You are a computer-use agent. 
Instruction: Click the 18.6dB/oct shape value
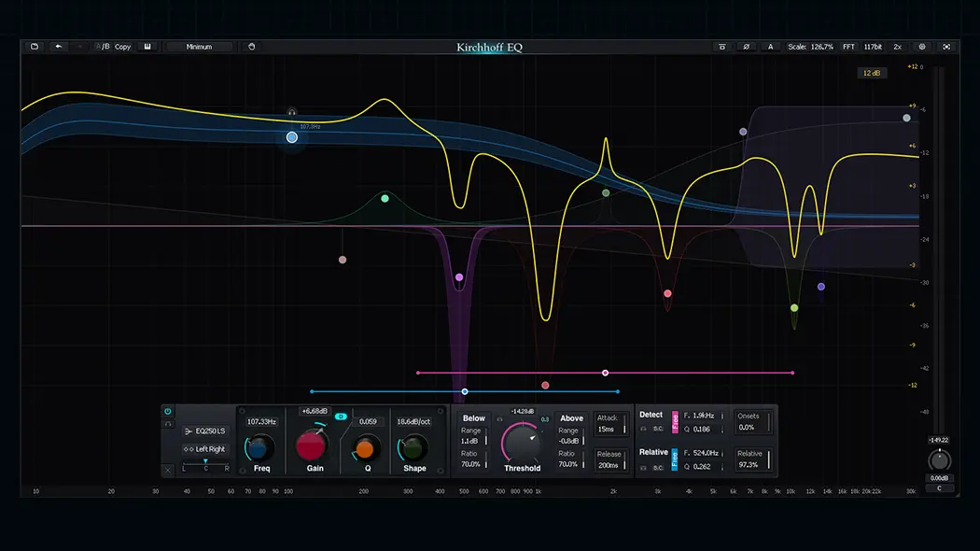pyautogui.click(x=413, y=421)
